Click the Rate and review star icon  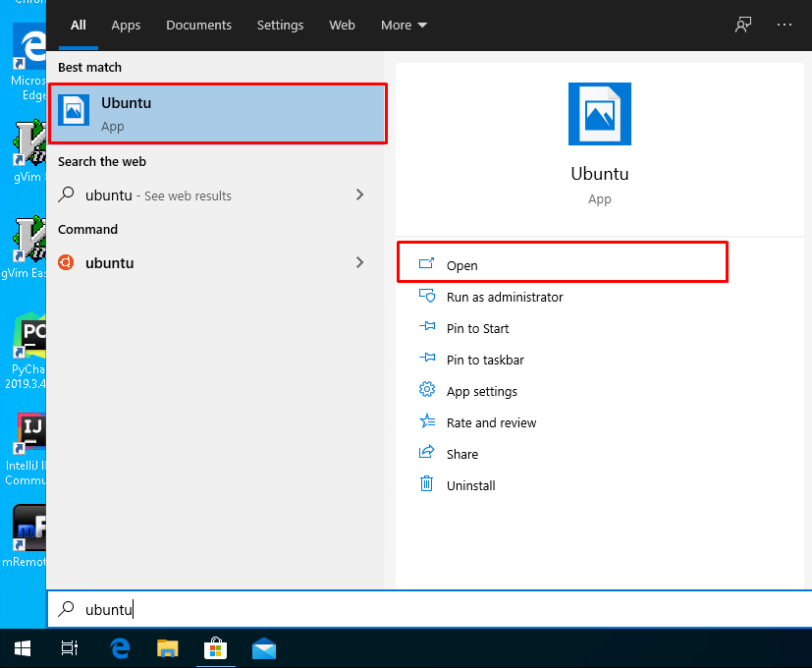(x=427, y=420)
